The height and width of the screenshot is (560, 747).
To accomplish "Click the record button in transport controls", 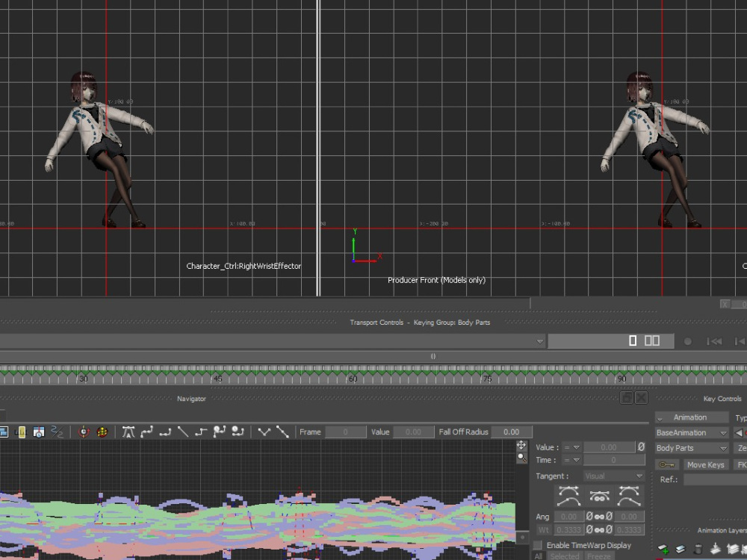I will click(x=688, y=341).
